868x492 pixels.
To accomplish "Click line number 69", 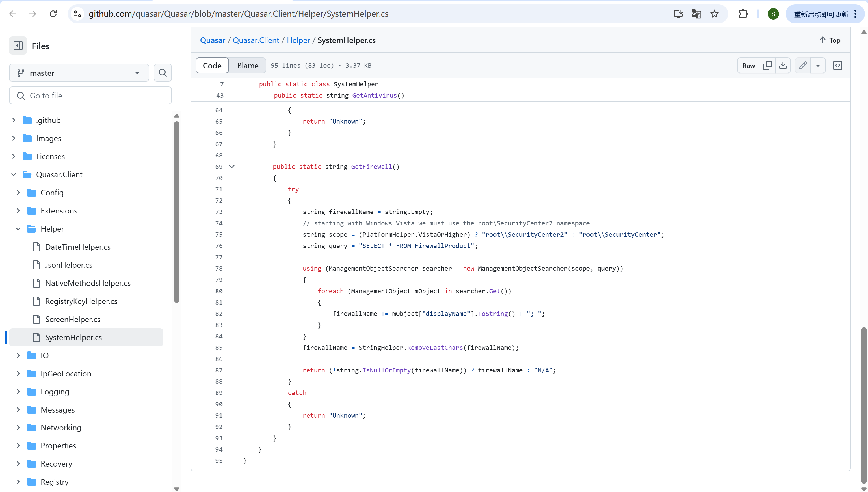I will coord(219,167).
